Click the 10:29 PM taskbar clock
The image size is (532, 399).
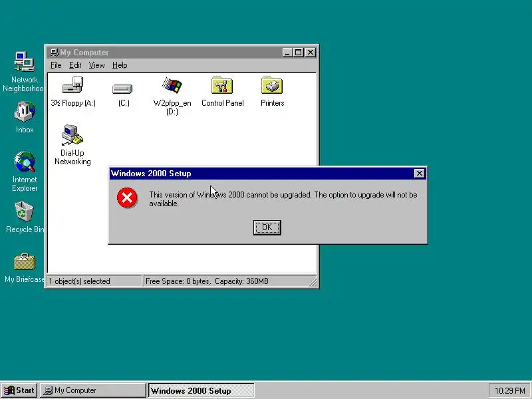point(510,391)
